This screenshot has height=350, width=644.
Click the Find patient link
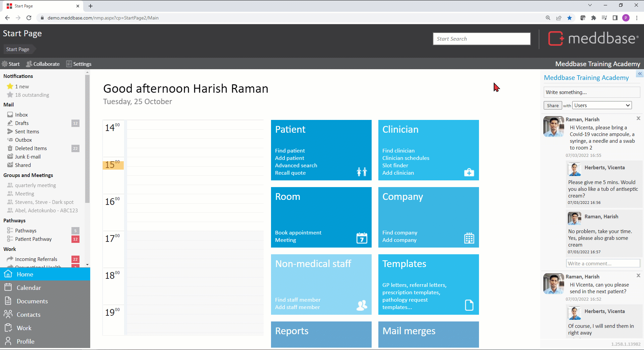tap(290, 151)
